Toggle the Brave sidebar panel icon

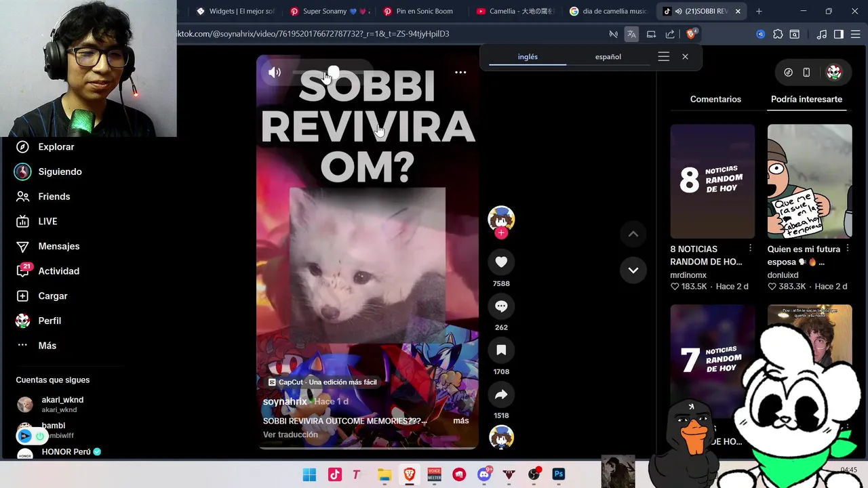point(839,34)
